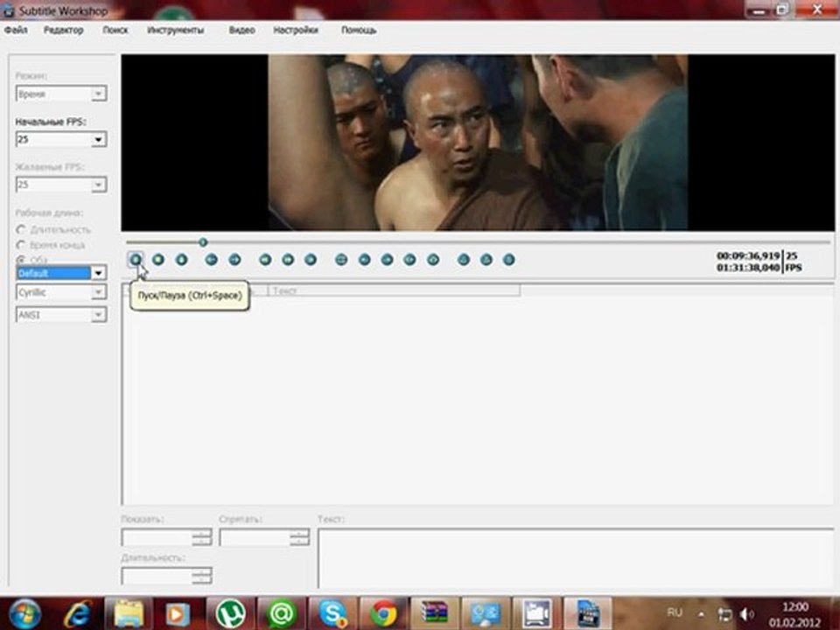Open the Помощь menu
Screen dimensions: 840x630
(359, 30)
